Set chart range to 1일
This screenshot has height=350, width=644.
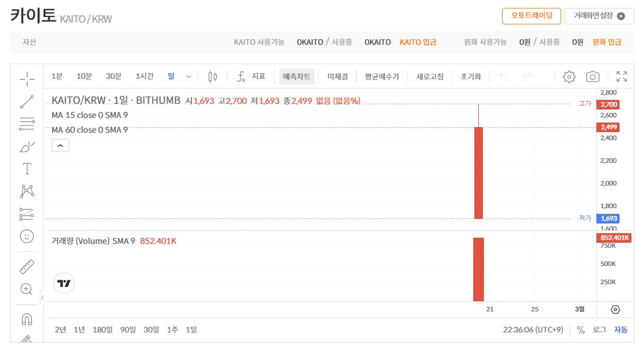(191, 330)
